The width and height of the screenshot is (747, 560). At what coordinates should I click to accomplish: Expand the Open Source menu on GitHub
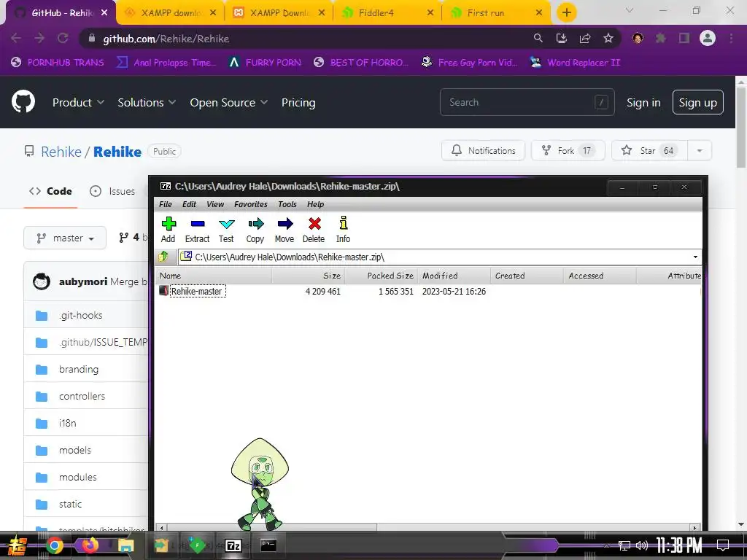click(228, 102)
